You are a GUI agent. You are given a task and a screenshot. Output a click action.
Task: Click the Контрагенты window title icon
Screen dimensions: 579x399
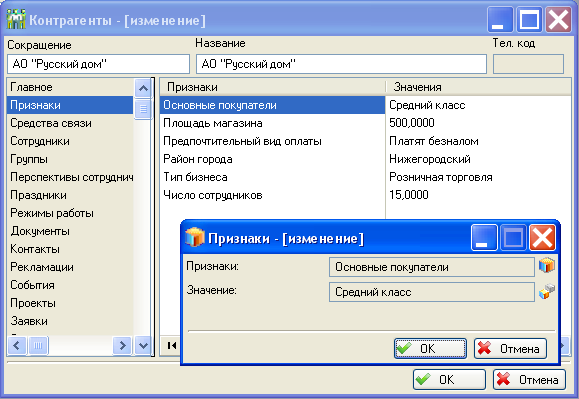[x=16, y=20]
